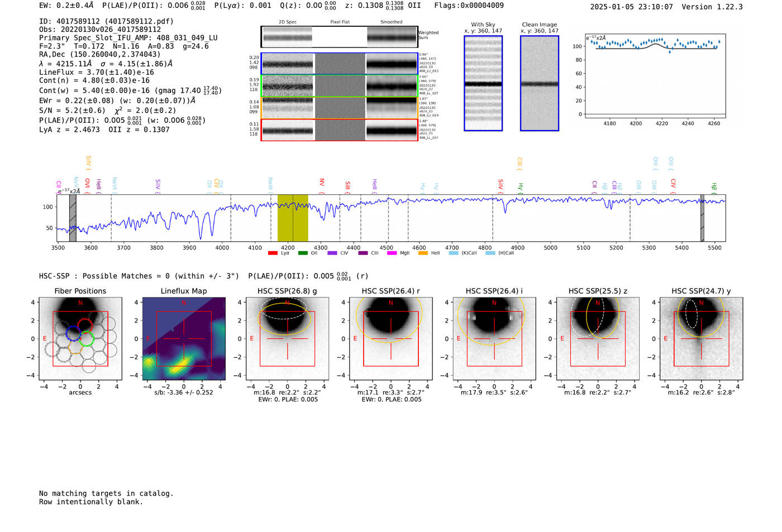Select the blue-bordered 2D spectrum row

coord(340,64)
